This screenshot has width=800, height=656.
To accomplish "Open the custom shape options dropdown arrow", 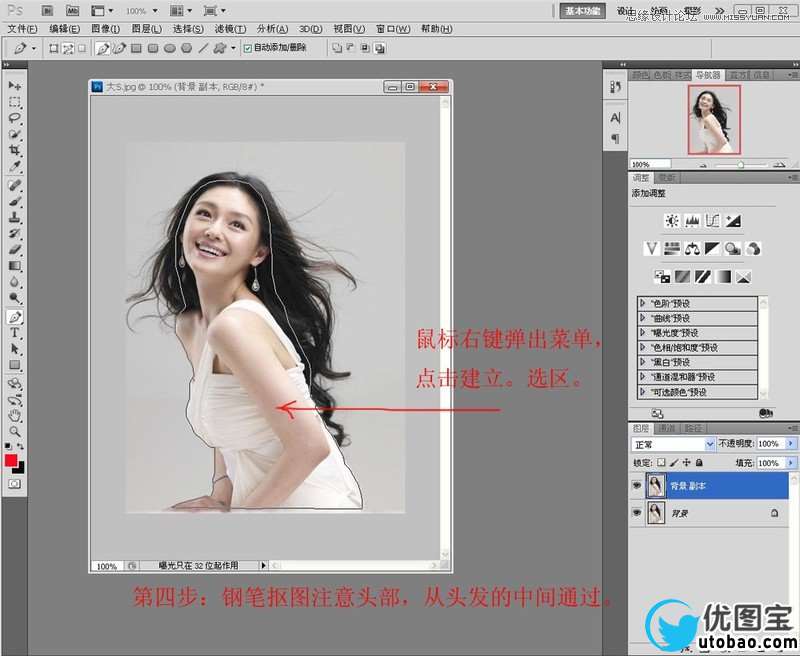I will (x=233, y=48).
